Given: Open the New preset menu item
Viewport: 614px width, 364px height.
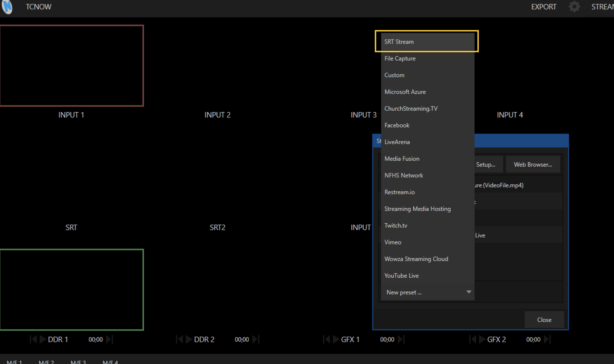Looking at the screenshot, I should (x=428, y=292).
